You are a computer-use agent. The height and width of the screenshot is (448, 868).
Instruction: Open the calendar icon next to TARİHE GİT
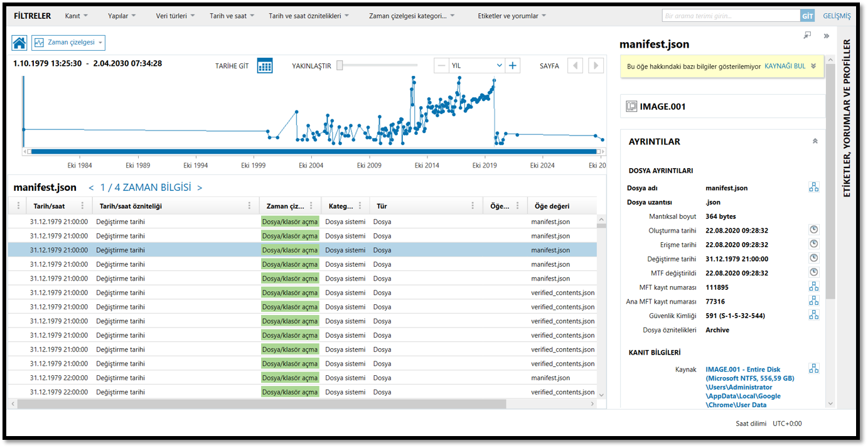pos(265,66)
